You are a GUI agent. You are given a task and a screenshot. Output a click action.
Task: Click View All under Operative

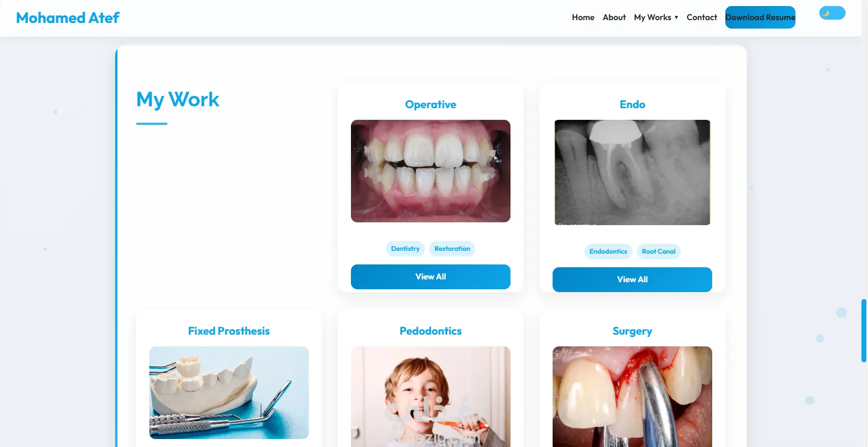coord(430,277)
